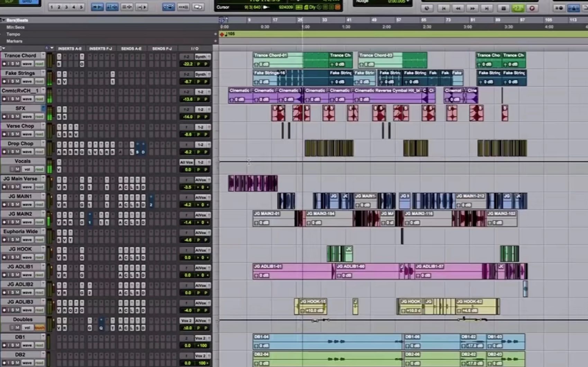The width and height of the screenshot is (588, 367).
Task: Click the Rewind transport button
Action: pos(458,8)
